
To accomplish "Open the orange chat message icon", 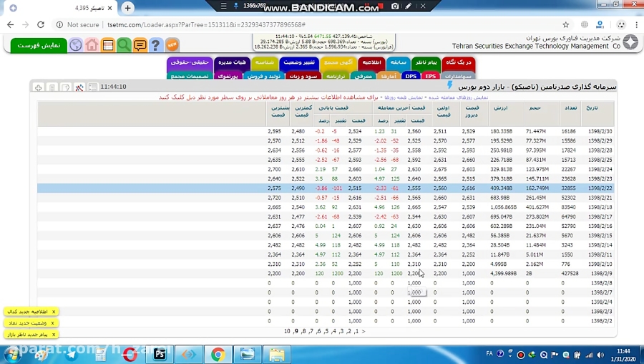I will pyautogui.click(x=140, y=45).
